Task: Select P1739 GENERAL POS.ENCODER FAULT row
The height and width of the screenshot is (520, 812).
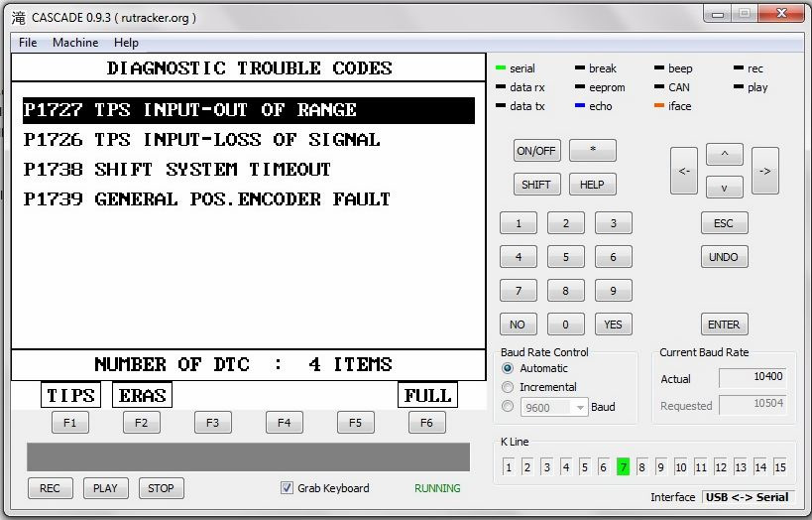Action: tap(207, 199)
